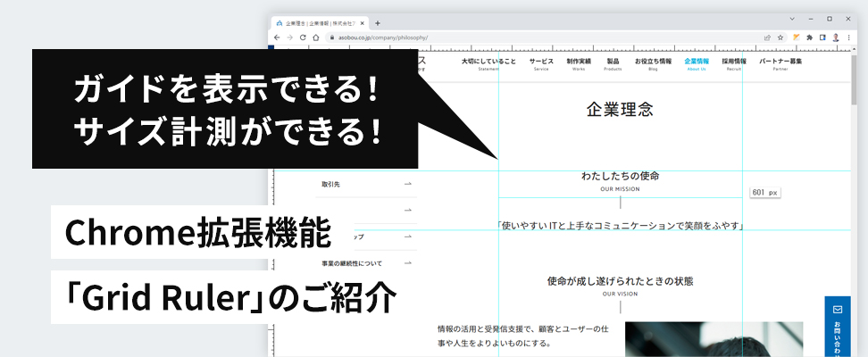Click the photo beside the vision text
The width and height of the screenshot is (868, 357).
[714, 339]
